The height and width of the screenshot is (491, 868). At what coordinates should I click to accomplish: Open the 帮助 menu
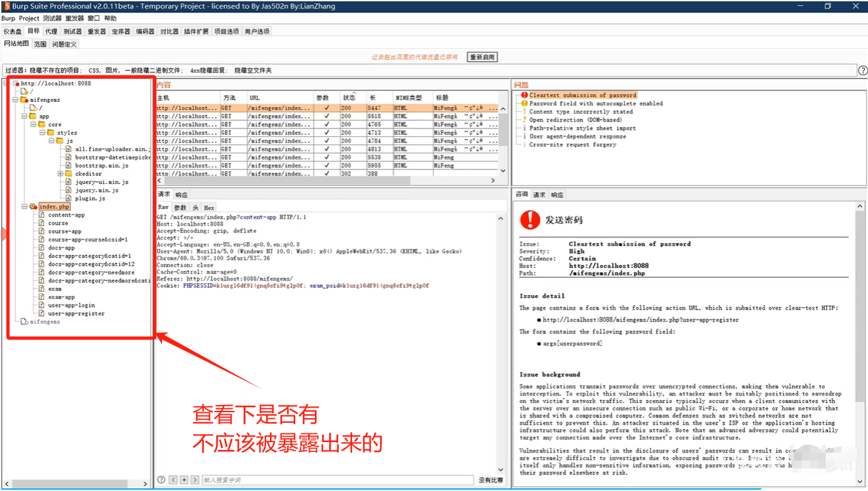(110, 19)
